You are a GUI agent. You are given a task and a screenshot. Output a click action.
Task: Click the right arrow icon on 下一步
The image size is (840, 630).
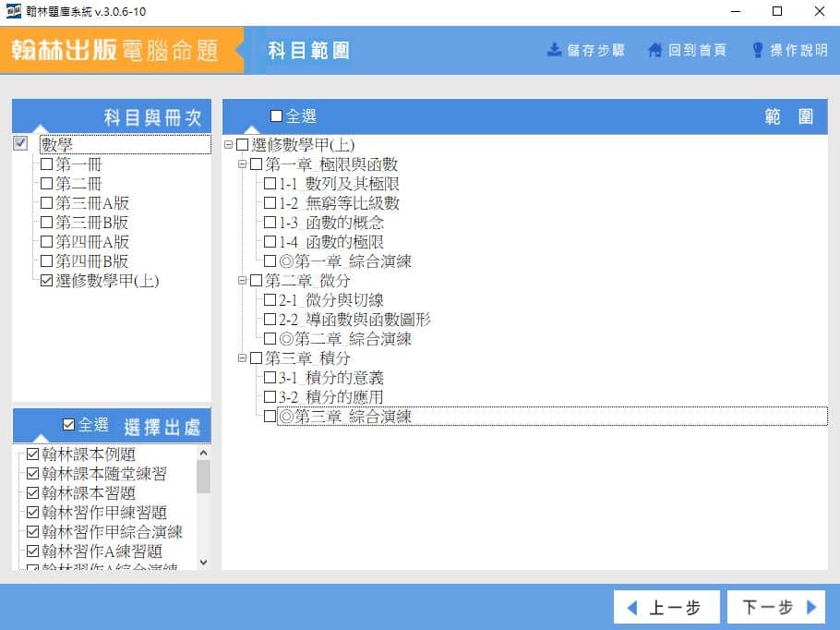click(811, 608)
